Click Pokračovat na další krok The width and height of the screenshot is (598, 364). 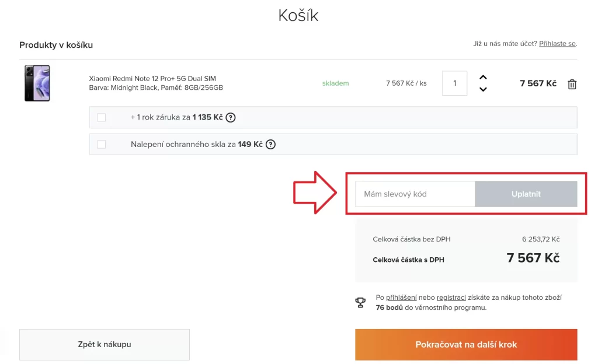click(x=466, y=345)
